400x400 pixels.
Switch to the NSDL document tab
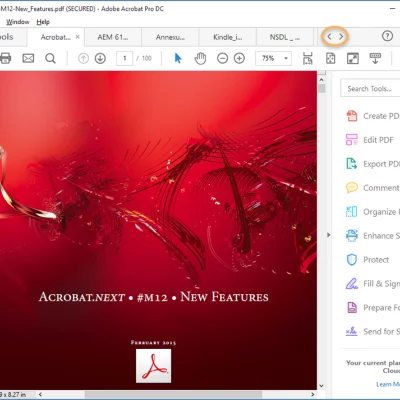coord(285,37)
